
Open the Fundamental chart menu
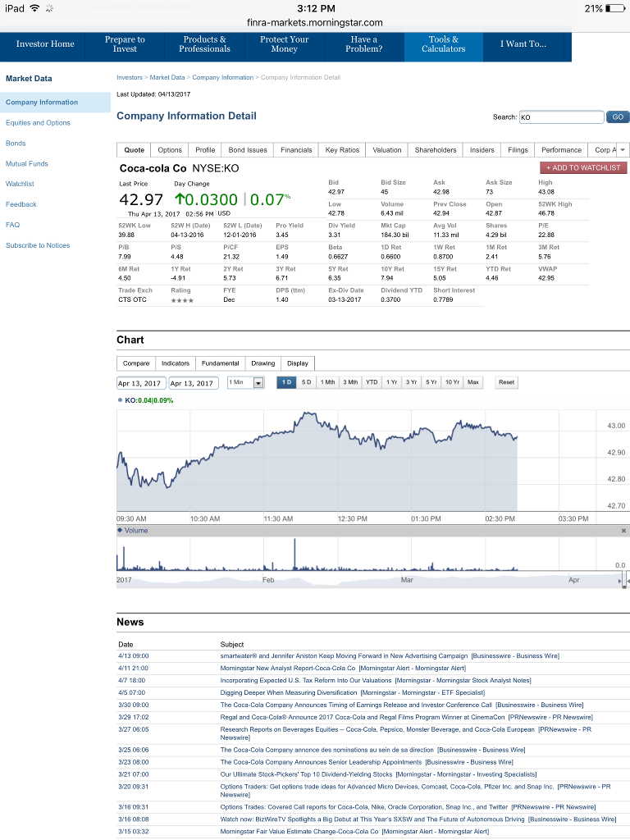[x=220, y=363]
